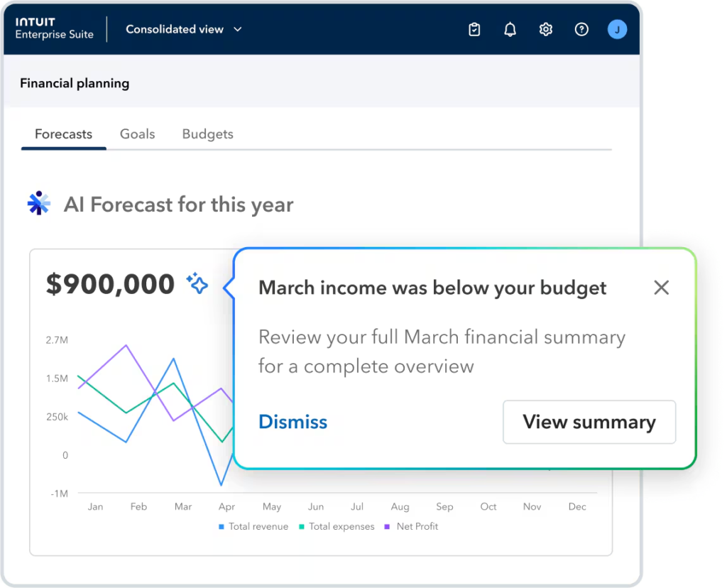
Task: Click the 250k y-axis value
Action: pos(57,417)
